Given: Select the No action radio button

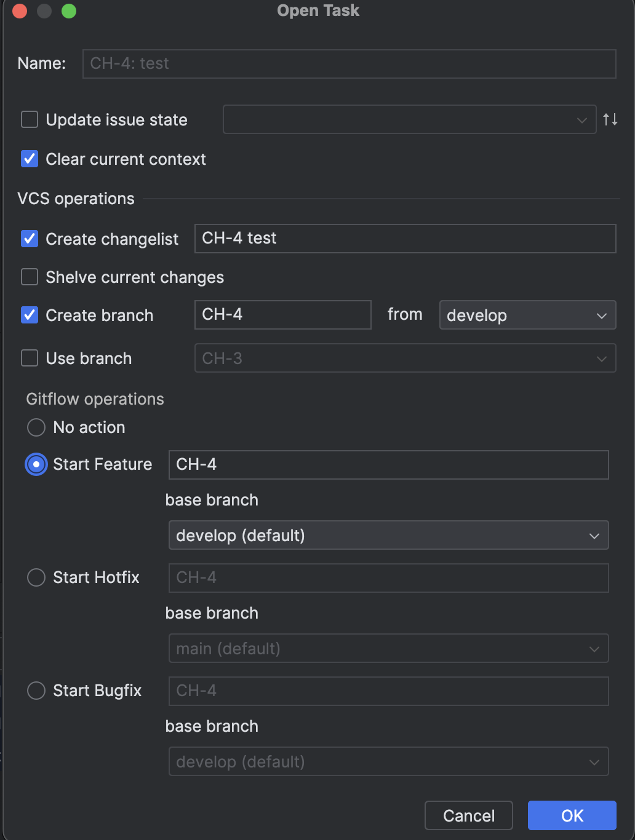Looking at the screenshot, I should [x=36, y=427].
